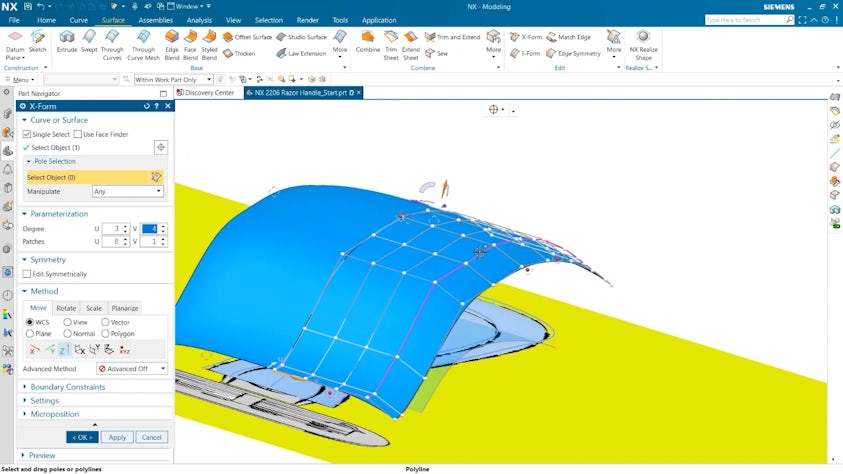Select the Extend Sheet tool
The width and height of the screenshot is (843, 474).
411,45
